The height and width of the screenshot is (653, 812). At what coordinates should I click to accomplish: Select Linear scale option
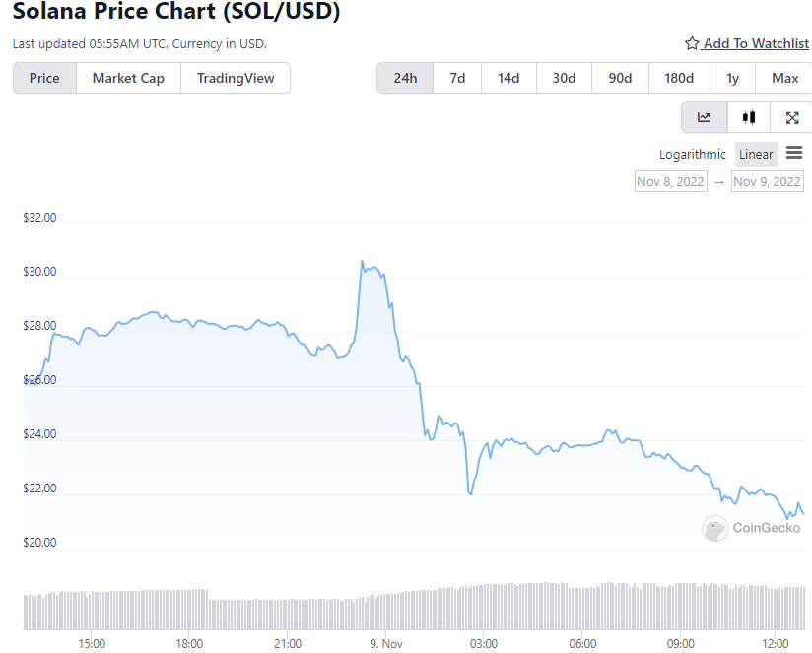pyautogui.click(x=756, y=154)
